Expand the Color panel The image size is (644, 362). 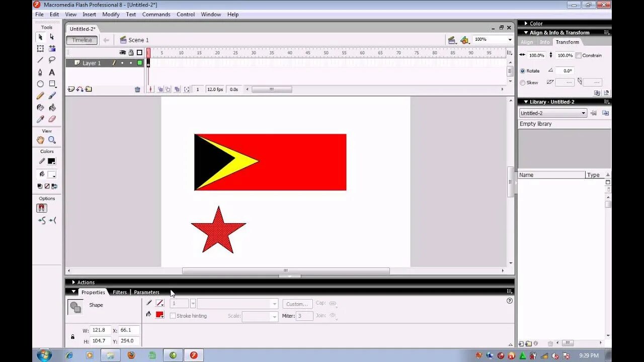tap(526, 24)
